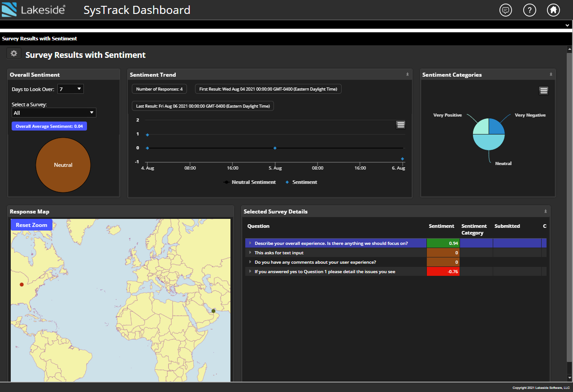This screenshot has width=573, height=392.
Task: Sort by Sentiment column header
Action: pos(441,226)
